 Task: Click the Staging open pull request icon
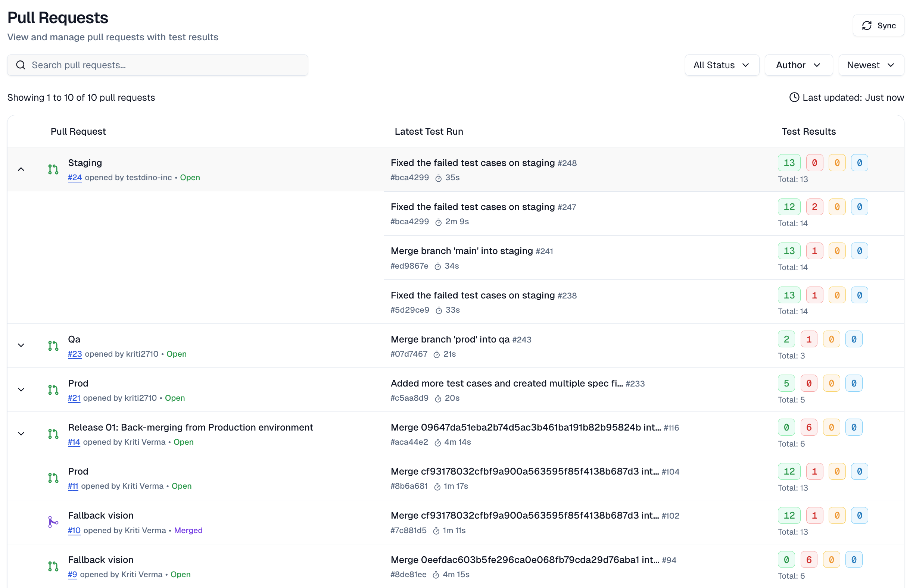(53, 169)
